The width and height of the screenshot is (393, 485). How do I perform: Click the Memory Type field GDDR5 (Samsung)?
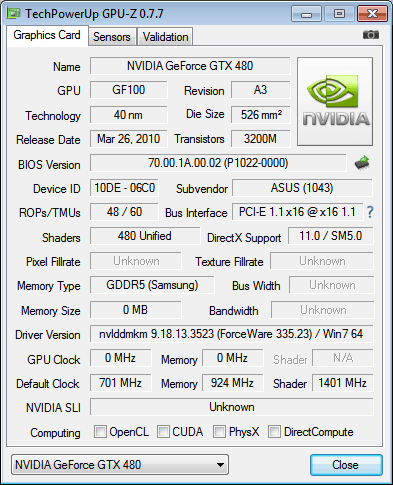(152, 285)
